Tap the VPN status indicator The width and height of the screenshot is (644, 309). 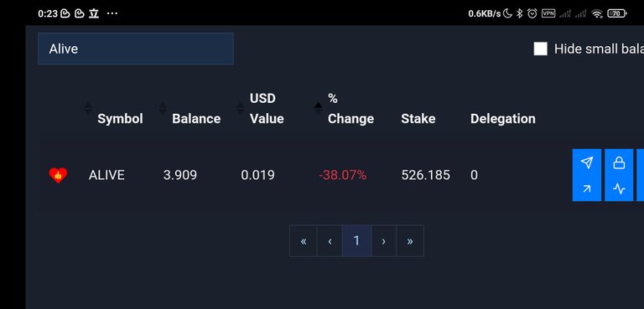[x=548, y=13]
